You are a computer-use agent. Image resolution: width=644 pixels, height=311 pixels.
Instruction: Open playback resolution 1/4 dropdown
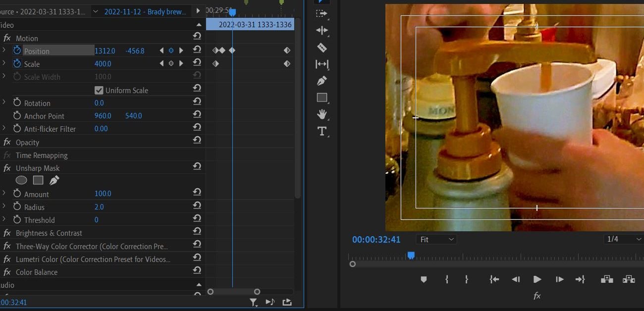click(623, 239)
